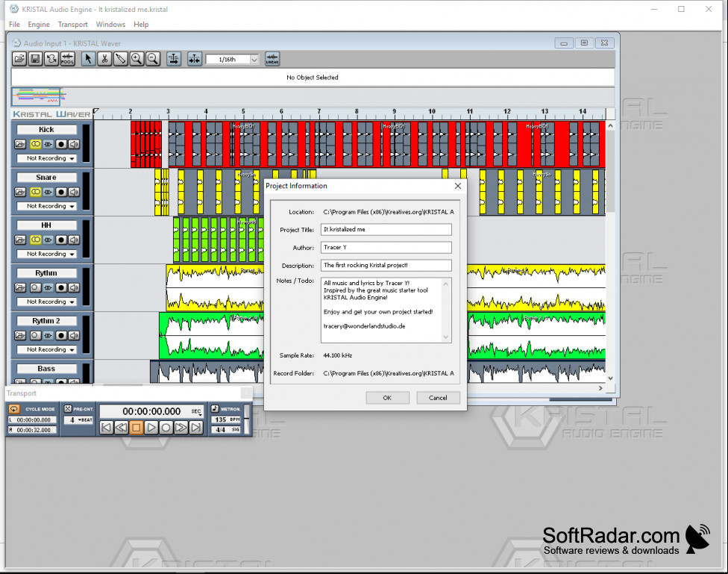Viewport: 728px width, 574px height.
Task: Open the Rythm track insert effect button
Action: 48,287
